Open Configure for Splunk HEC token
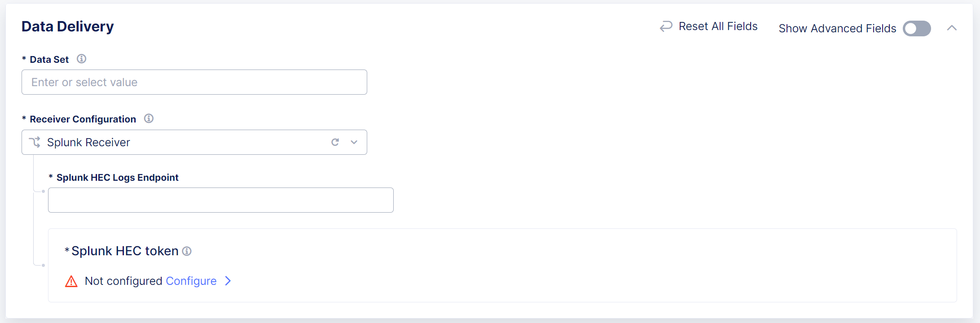Image resolution: width=980 pixels, height=323 pixels. [x=191, y=281]
